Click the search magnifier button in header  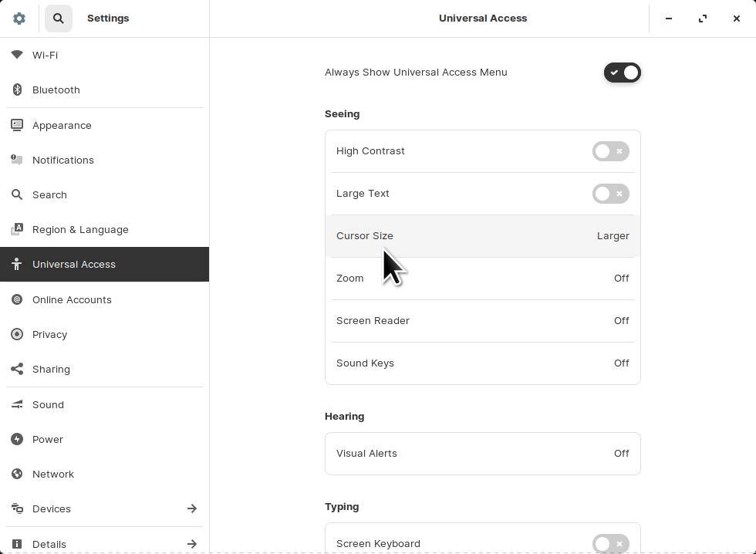click(58, 19)
